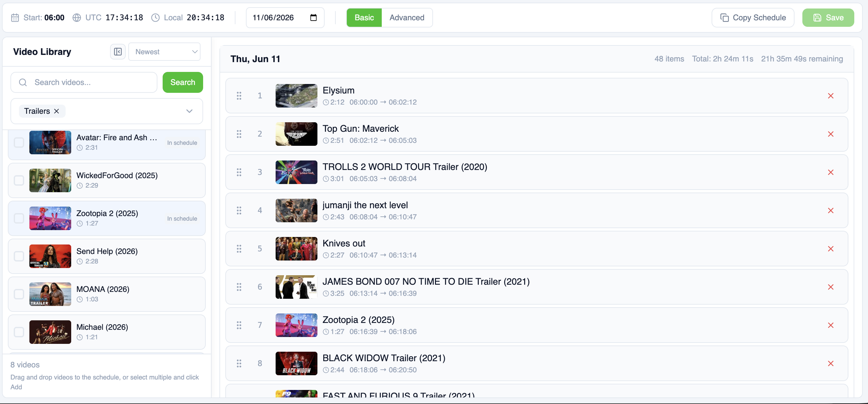Screen dimensions: 868x404
Task: Switch to Basic mode tab
Action: click(364, 18)
